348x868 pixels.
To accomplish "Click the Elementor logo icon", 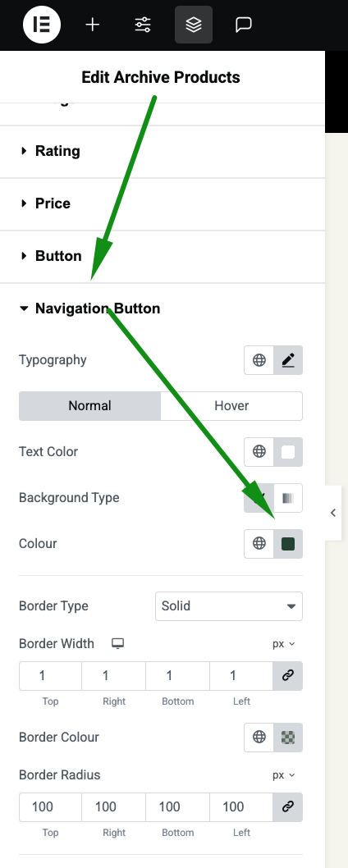I will click(42, 25).
